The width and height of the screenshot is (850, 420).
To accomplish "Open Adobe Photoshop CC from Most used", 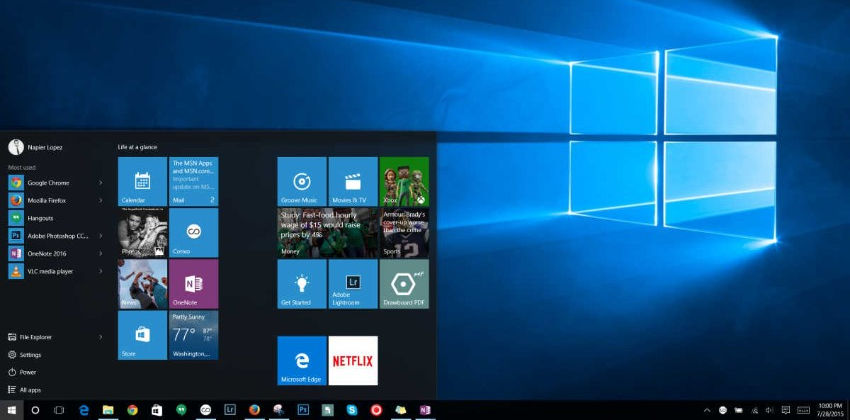I will 54,236.
